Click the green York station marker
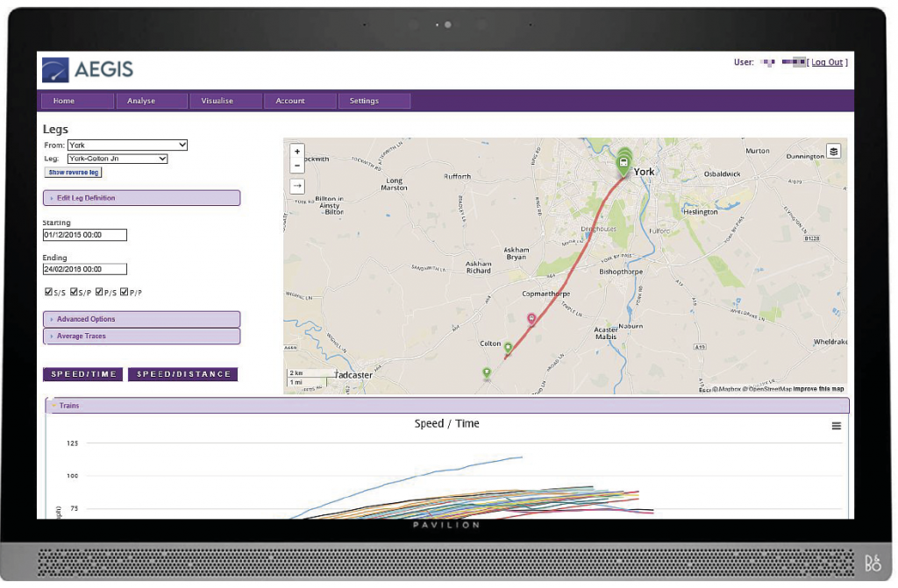 point(624,163)
